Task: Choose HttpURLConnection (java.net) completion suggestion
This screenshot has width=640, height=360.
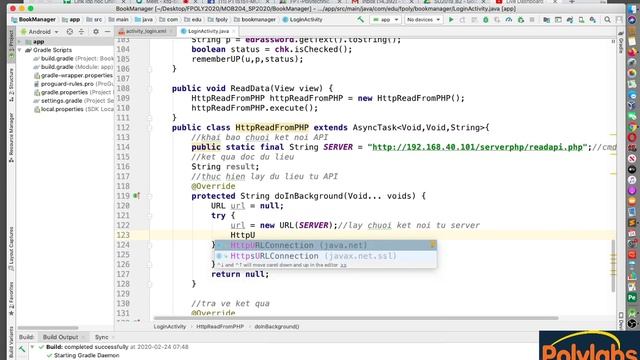Action: [x=326, y=245]
